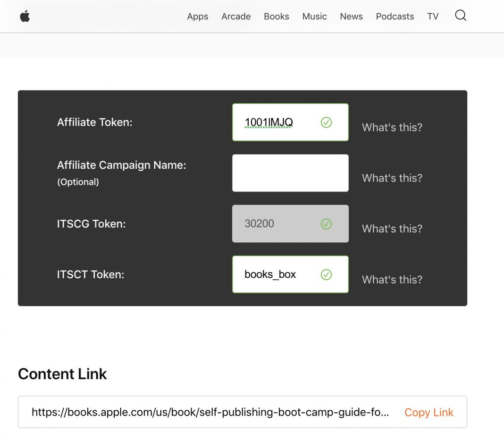Image resolution: width=504 pixels, height=448 pixels.
Task: Open the Music navigation link
Action: 314,17
